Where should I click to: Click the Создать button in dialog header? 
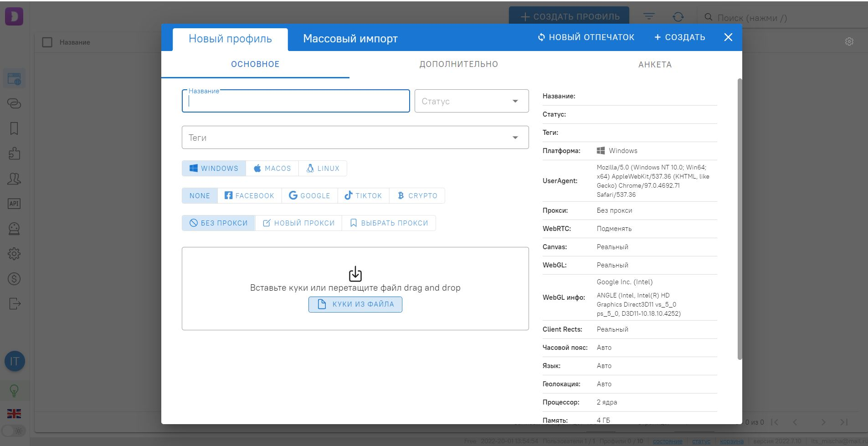pos(680,37)
